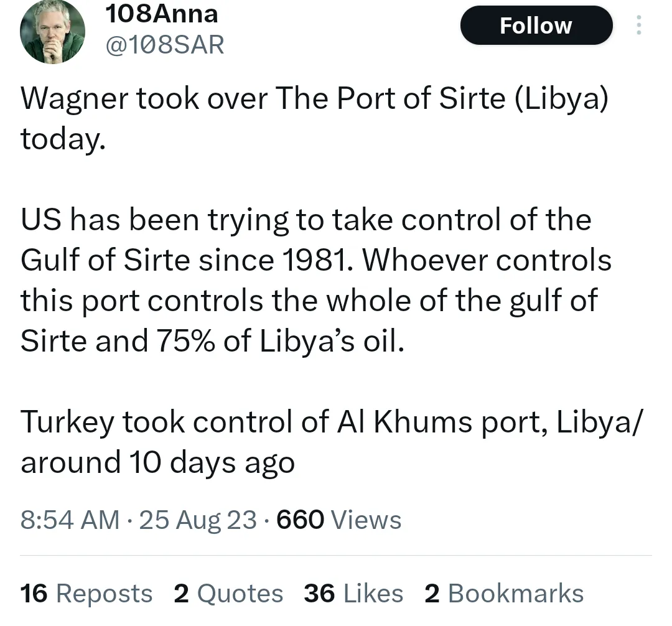Open the 2 Quotes list
The image size is (672, 626).
tap(228, 594)
